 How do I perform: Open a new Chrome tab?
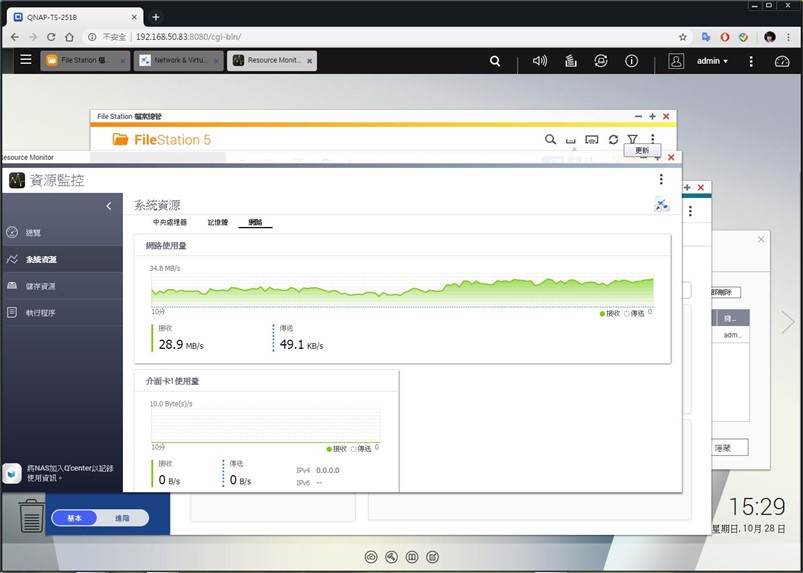point(156,17)
